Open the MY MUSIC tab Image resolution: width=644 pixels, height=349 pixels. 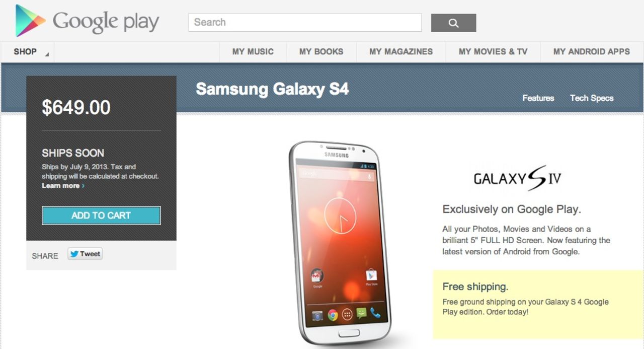point(253,52)
